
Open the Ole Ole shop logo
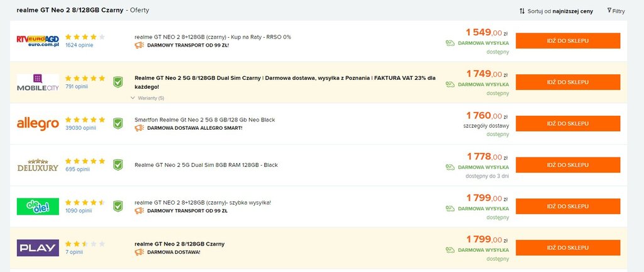(38, 207)
